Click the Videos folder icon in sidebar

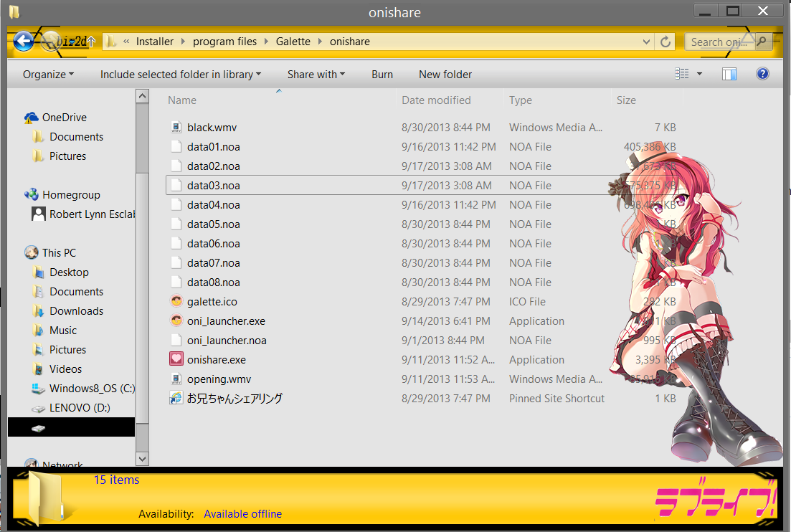click(x=38, y=369)
